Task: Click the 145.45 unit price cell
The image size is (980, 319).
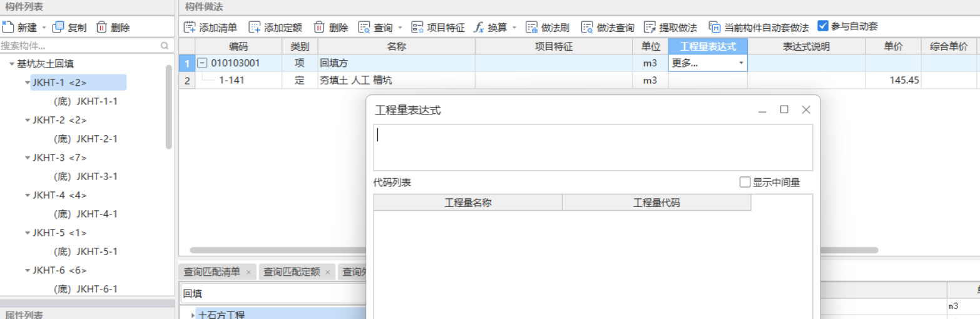Action: click(x=894, y=80)
